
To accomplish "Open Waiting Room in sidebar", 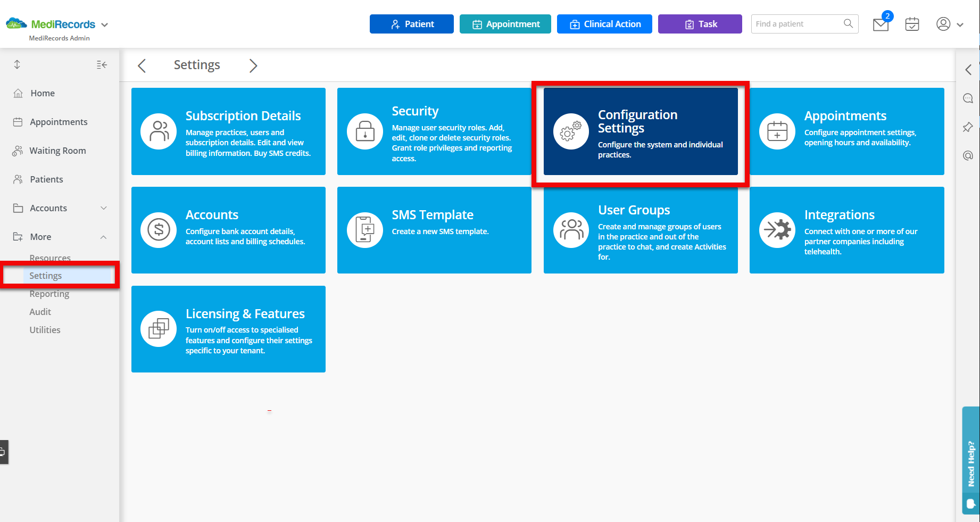I will (57, 151).
